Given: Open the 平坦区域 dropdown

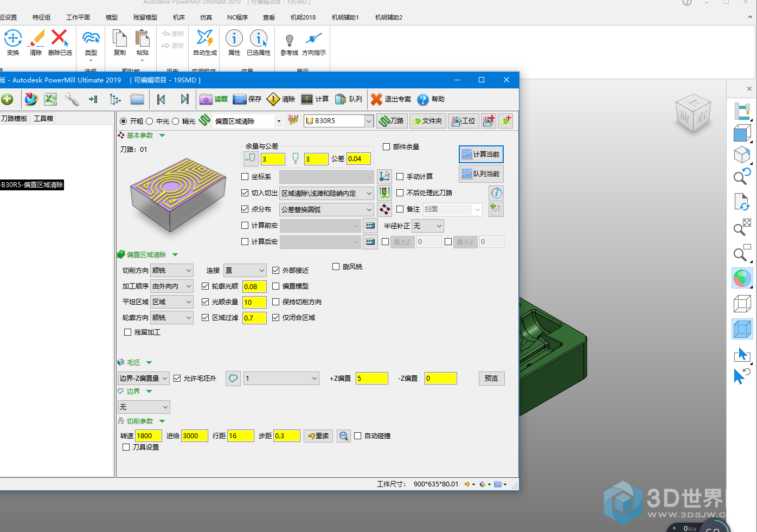Looking at the screenshot, I should click(x=172, y=302).
